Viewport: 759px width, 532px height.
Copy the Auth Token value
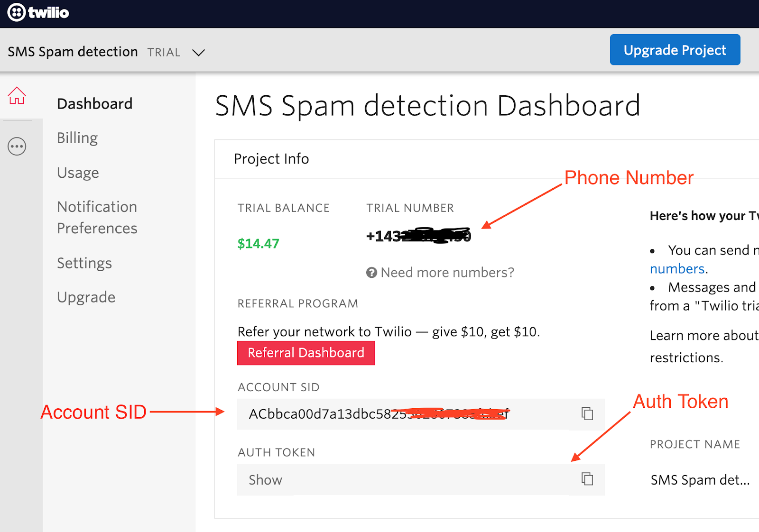[587, 479]
